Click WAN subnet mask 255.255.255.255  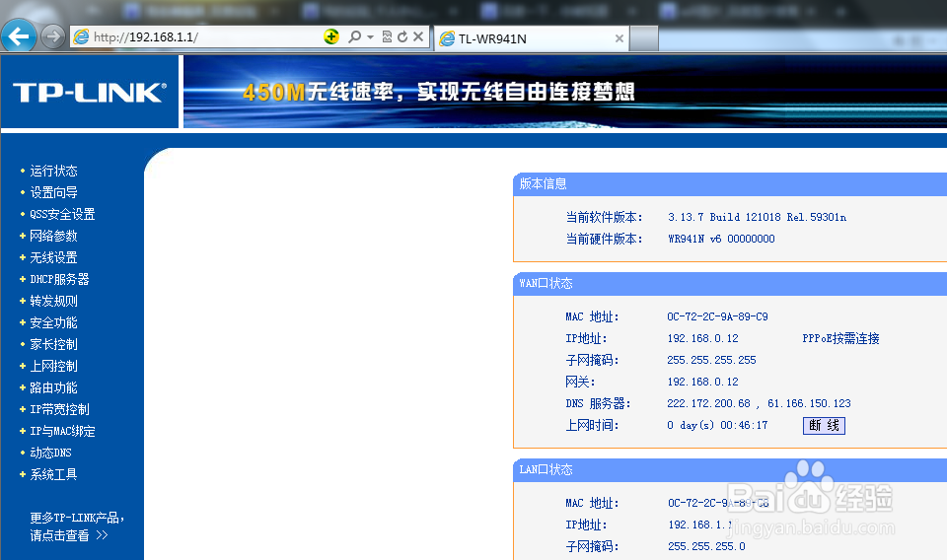(x=711, y=360)
